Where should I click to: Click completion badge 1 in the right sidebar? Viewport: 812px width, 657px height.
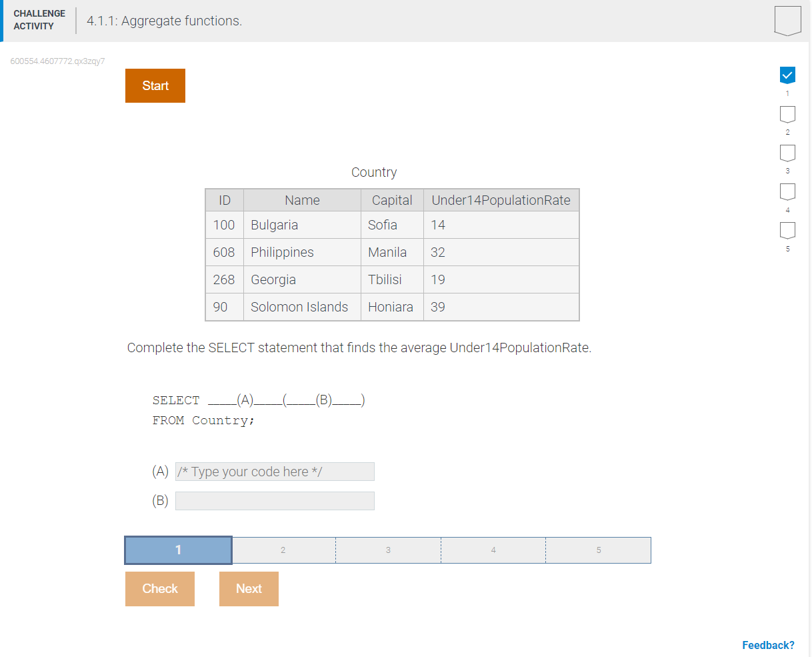[x=787, y=75]
